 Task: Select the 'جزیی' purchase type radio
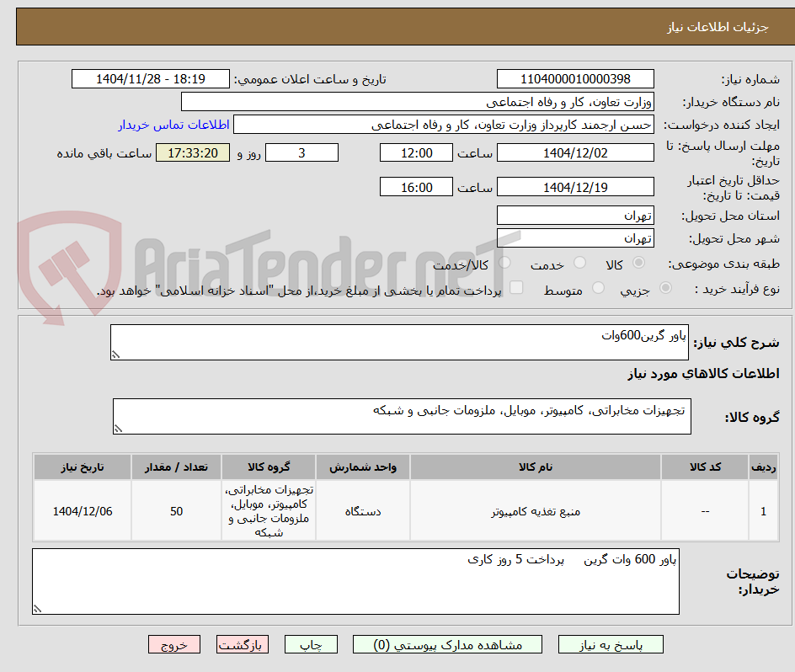665,288
